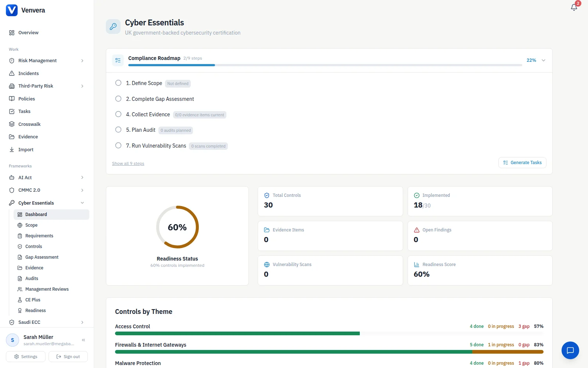Screen dimensions: 588x368
Task: Mark step 5 Plan Audit circle
Action: click(x=118, y=130)
